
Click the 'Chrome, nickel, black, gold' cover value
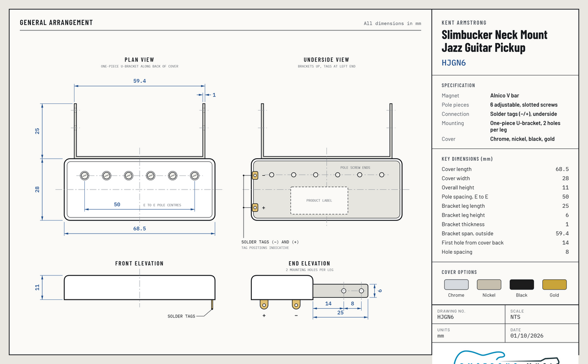[x=522, y=139]
